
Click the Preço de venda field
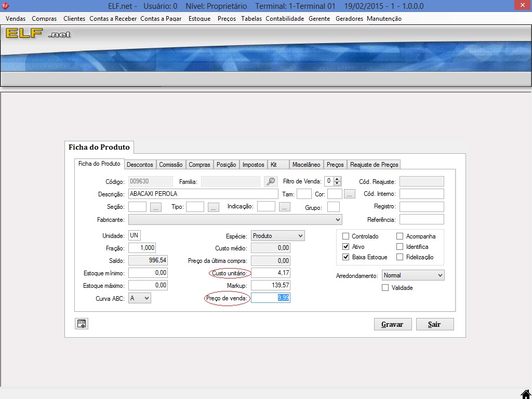coord(270,298)
